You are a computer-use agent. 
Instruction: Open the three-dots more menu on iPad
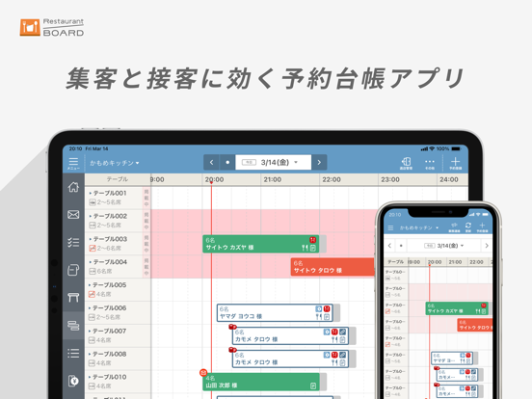pos(430,163)
